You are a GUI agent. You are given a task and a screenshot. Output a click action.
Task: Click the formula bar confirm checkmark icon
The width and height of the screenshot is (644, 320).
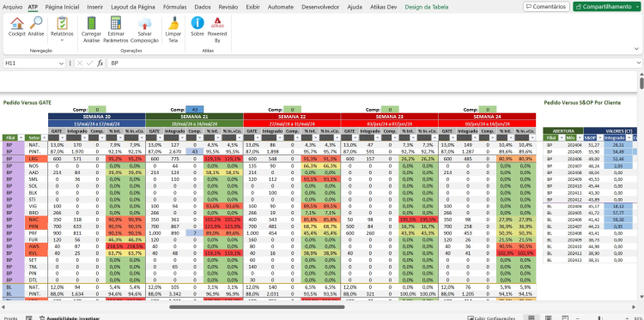pos(90,63)
